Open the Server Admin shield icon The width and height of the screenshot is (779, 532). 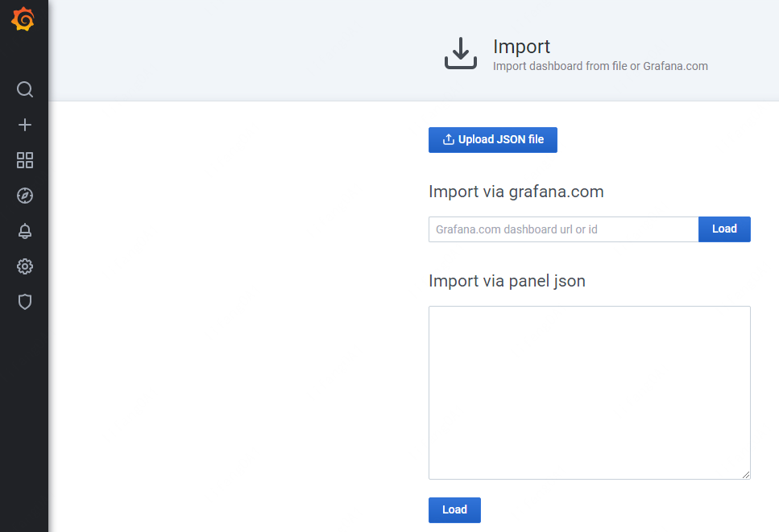[x=24, y=302]
